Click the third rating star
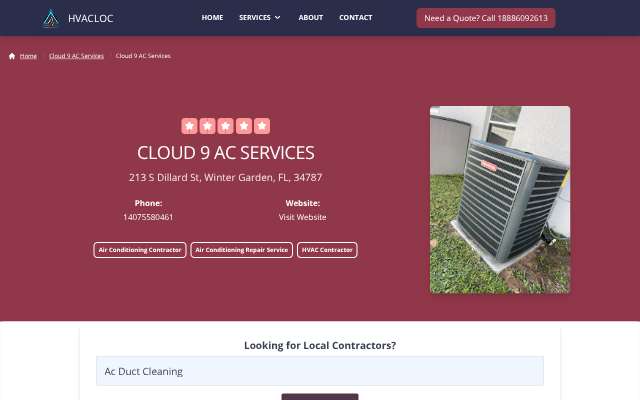This screenshot has width=640, height=400. 226,126
